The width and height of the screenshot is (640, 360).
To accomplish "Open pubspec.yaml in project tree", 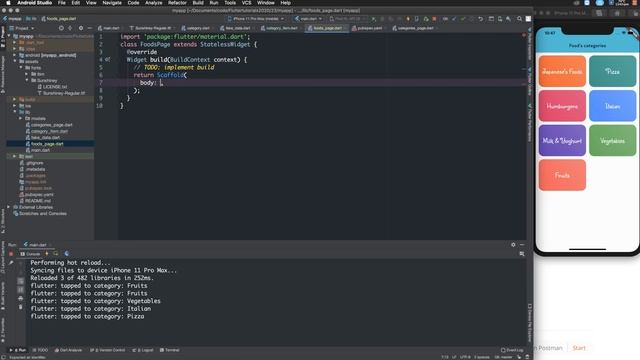I will click(x=39, y=195).
